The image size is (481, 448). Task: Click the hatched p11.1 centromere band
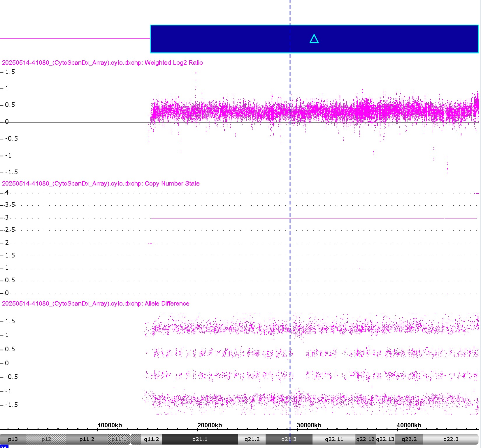point(119,439)
